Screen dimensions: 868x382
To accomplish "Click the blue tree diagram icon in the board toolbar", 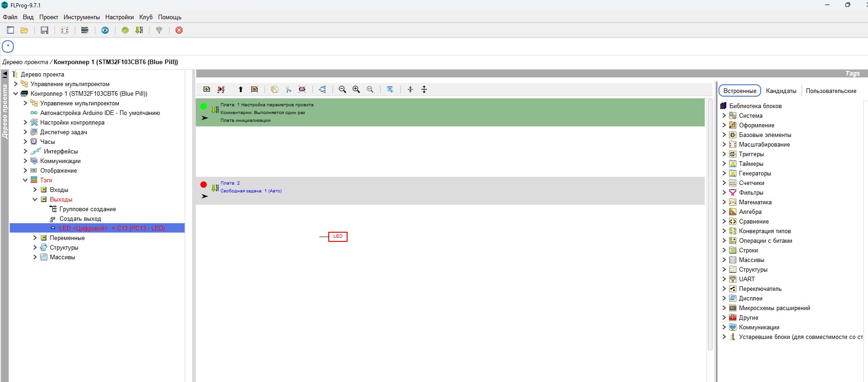I will point(322,89).
